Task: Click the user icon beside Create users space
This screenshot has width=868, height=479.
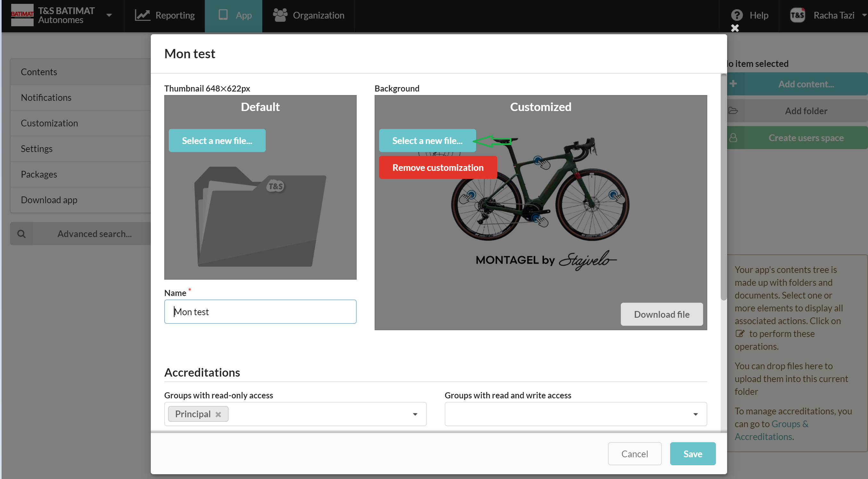Action: (733, 138)
